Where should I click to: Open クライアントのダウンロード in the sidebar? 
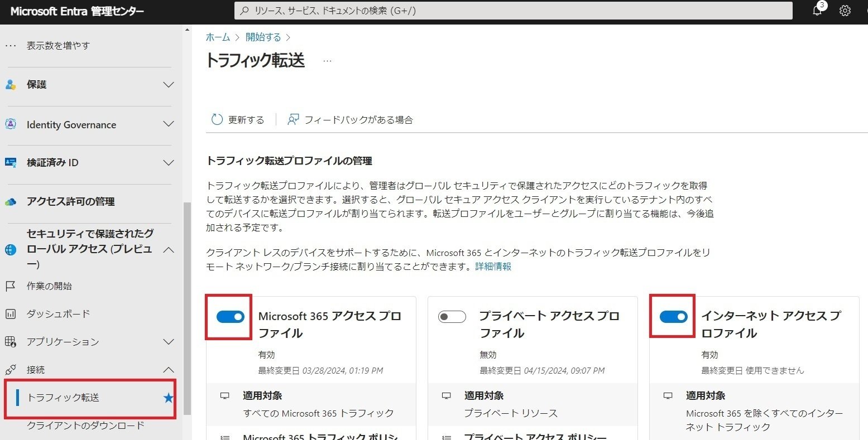point(86,426)
